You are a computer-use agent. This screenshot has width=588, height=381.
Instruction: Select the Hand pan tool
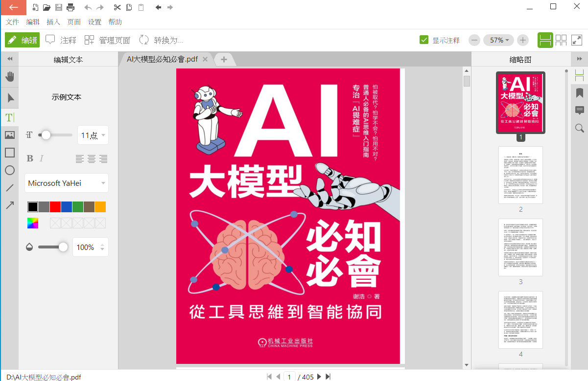[x=10, y=77]
